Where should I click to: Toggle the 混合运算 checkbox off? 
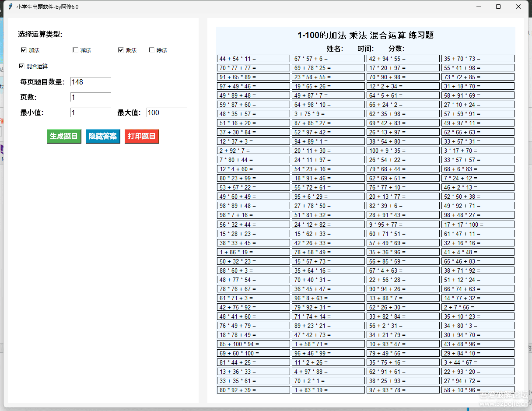click(21, 66)
